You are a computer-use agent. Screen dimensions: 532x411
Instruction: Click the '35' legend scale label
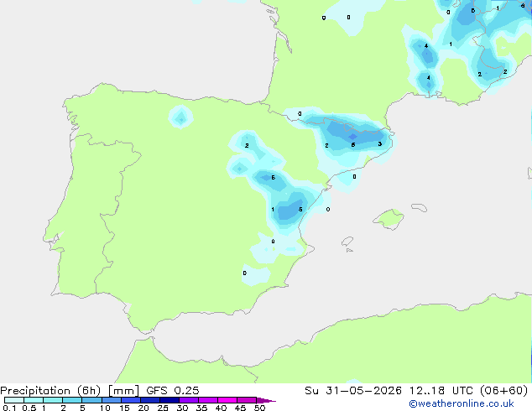[201, 408]
